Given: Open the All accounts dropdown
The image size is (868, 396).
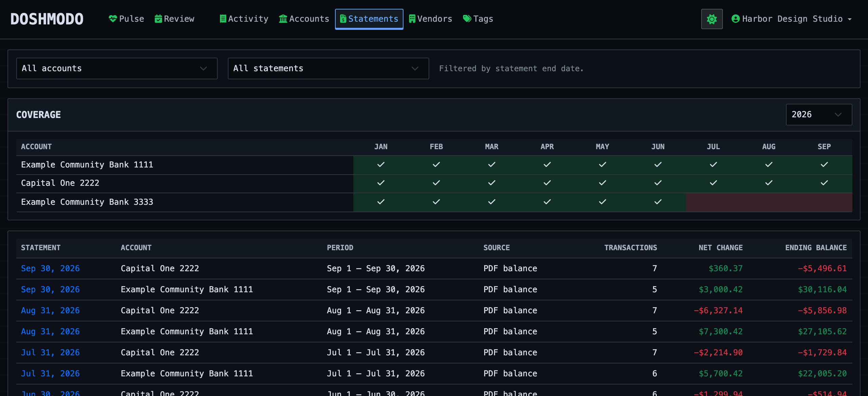Looking at the screenshot, I should [117, 68].
